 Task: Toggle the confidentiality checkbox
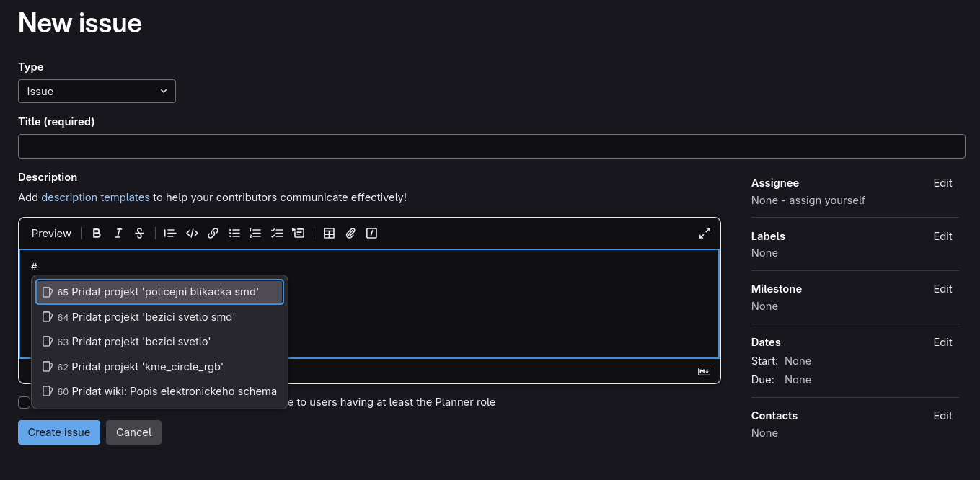click(24, 402)
